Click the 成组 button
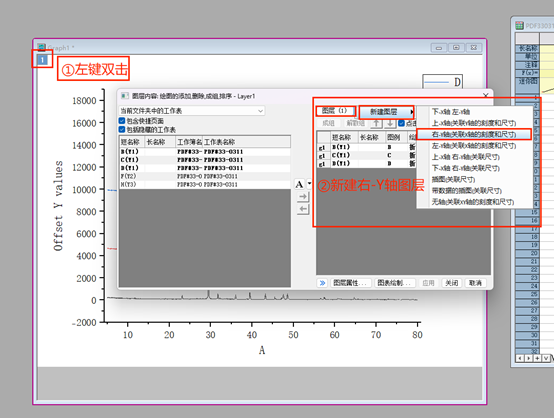This screenshot has height=418, width=554. coord(328,123)
